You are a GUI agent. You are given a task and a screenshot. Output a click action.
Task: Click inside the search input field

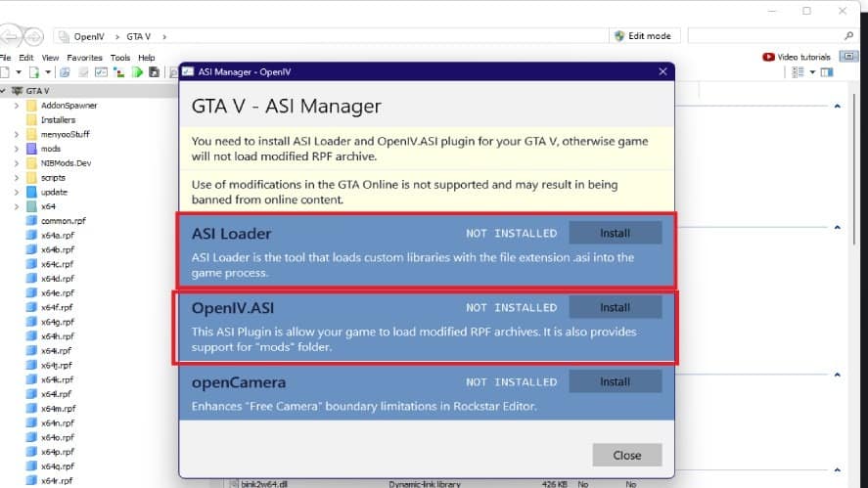765,36
